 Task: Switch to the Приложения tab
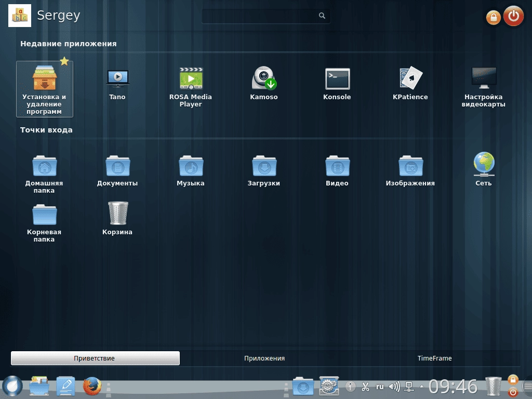[264, 358]
